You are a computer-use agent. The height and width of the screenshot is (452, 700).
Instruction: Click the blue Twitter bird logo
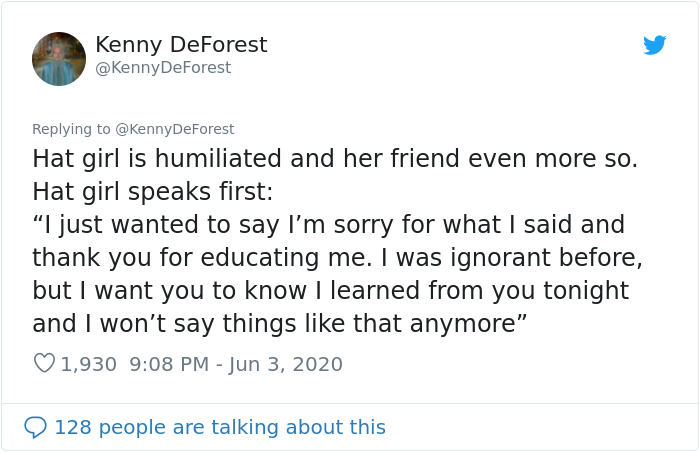pyautogui.click(x=654, y=45)
